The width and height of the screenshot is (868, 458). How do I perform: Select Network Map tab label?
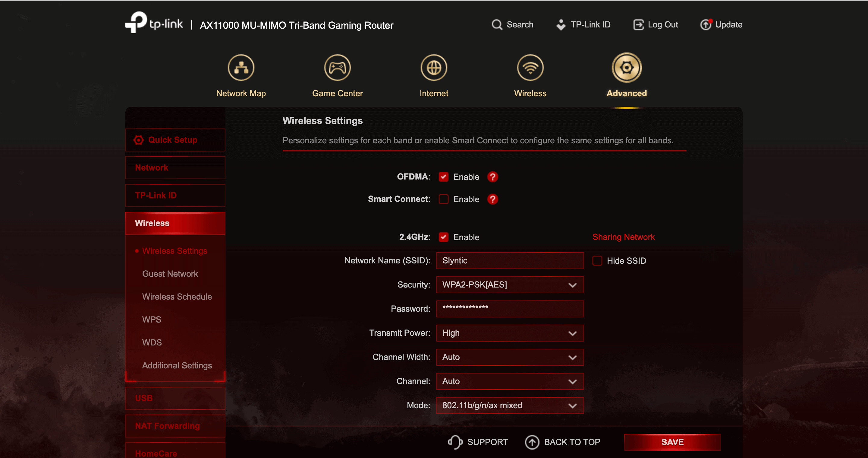[x=241, y=94]
